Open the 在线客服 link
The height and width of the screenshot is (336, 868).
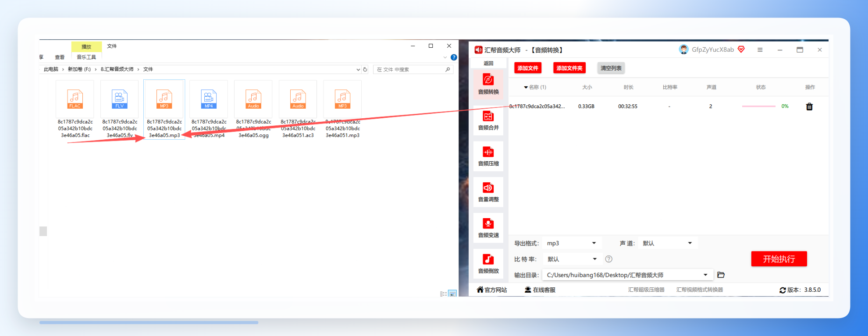[x=540, y=290]
